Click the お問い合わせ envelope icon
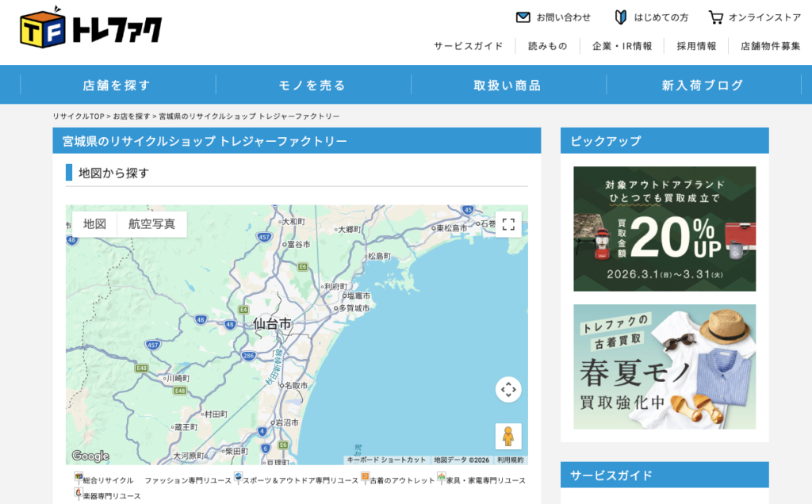Screen dimensions: 812x504 [523, 17]
